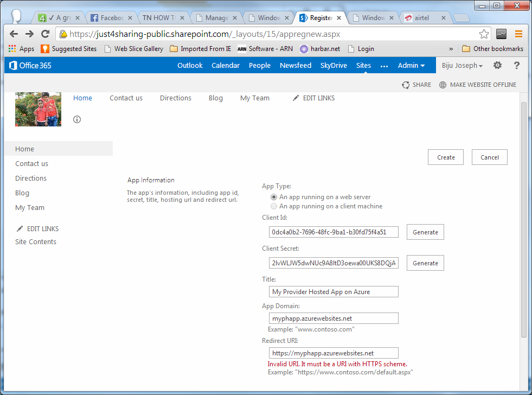Open the Biju Joseph user menu
Screen dimensions: 532x395
click(462, 66)
